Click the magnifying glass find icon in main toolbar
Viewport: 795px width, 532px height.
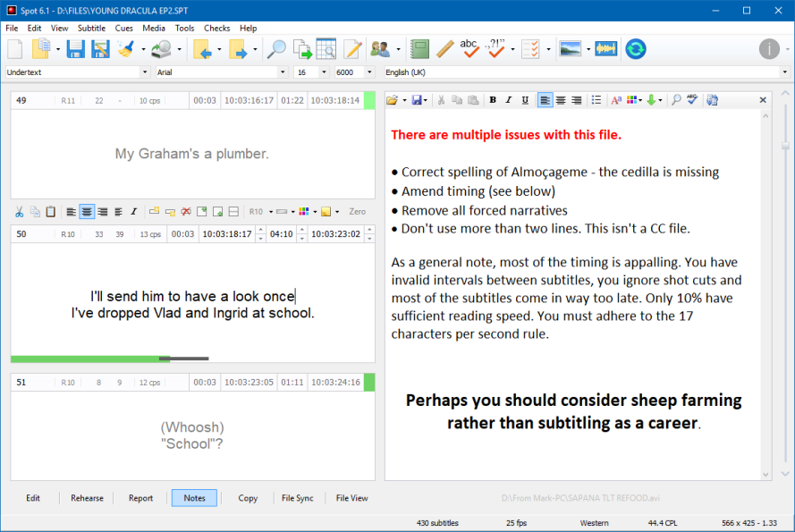coord(277,48)
